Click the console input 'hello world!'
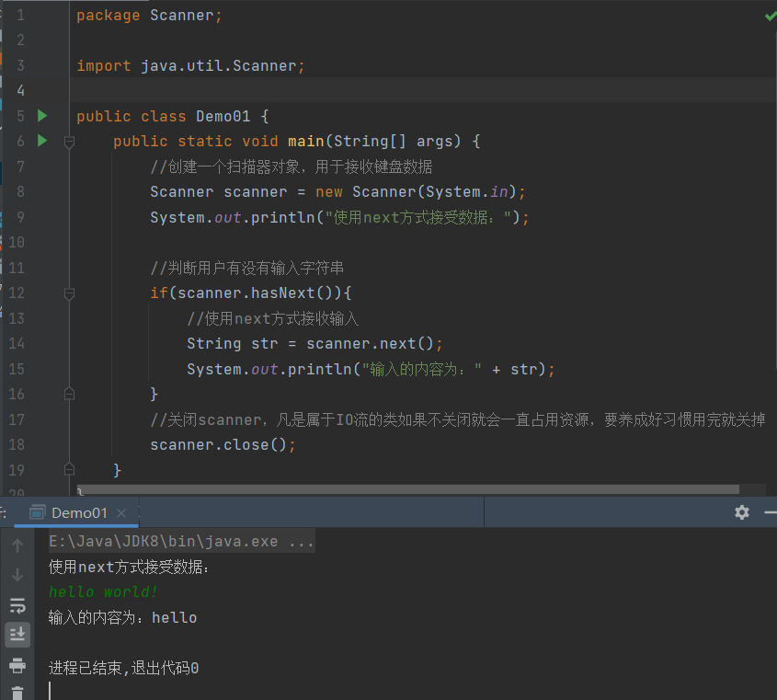 tap(103, 592)
